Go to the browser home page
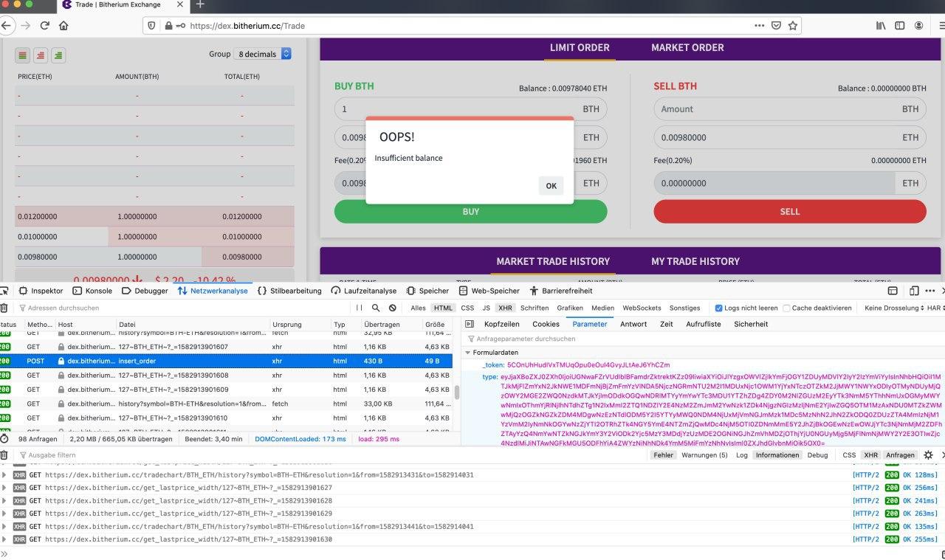The height and width of the screenshot is (560, 945). 63,25
